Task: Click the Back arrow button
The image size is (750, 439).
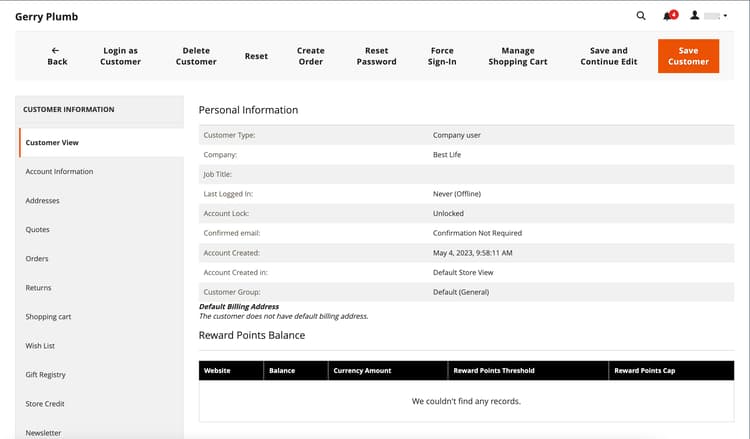Action: click(x=57, y=56)
